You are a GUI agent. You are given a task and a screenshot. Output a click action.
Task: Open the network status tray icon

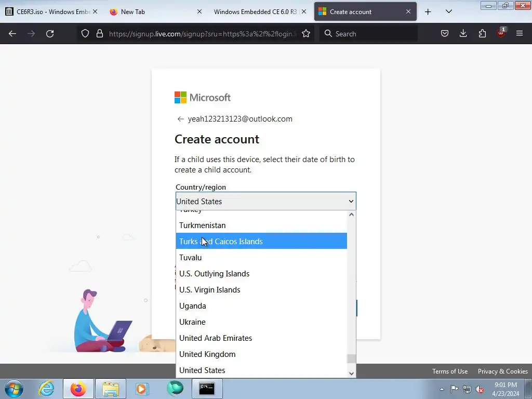(467, 389)
